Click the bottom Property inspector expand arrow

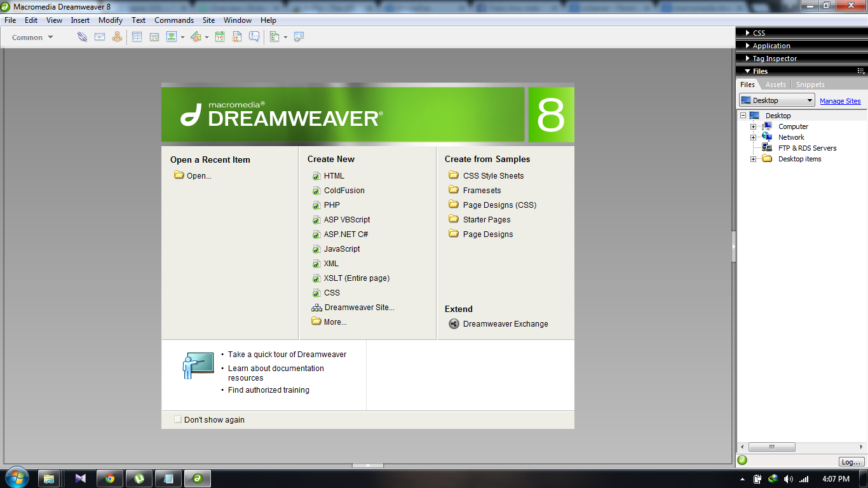368,465
